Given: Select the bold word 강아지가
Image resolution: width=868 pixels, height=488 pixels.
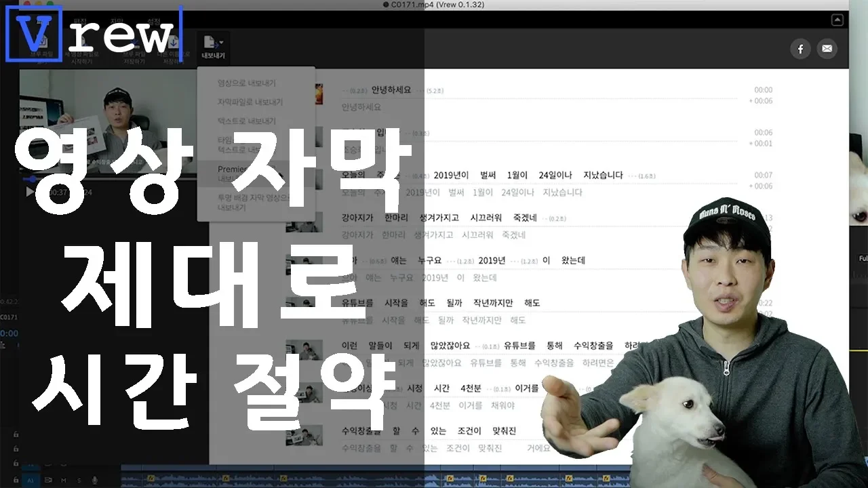Looking at the screenshot, I should [x=359, y=218].
